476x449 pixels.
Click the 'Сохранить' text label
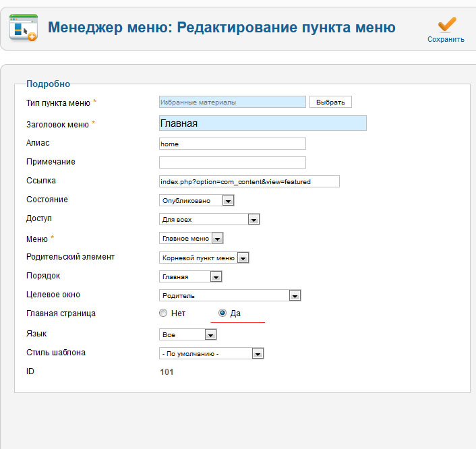(446, 39)
